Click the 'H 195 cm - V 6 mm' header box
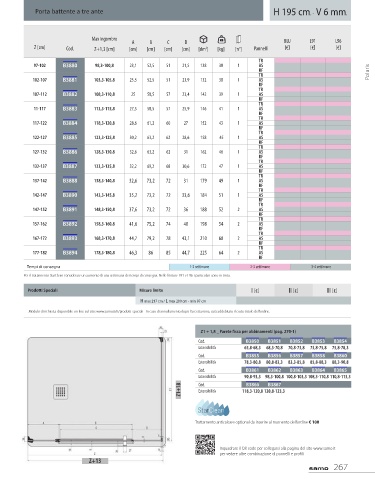 coord(310,11)
